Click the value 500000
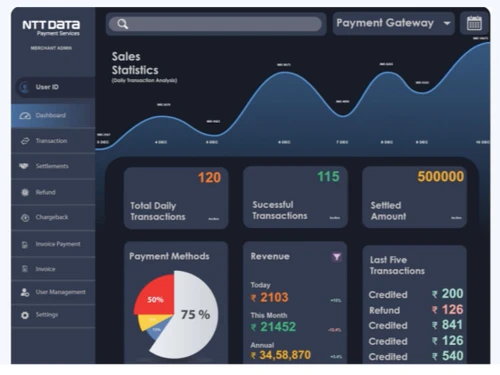 (x=440, y=177)
